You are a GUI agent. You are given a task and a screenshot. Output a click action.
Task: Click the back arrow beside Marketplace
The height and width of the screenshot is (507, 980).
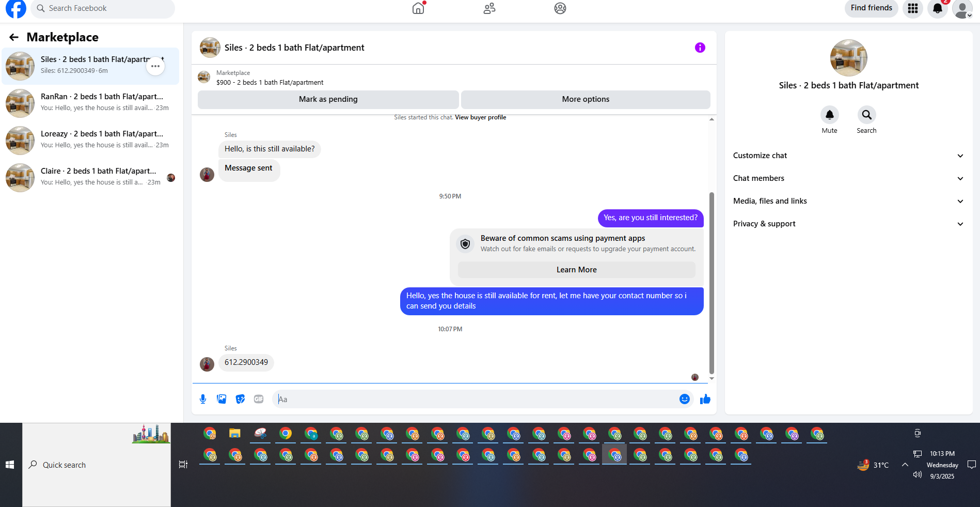pyautogui.click(x=14, y=37)
